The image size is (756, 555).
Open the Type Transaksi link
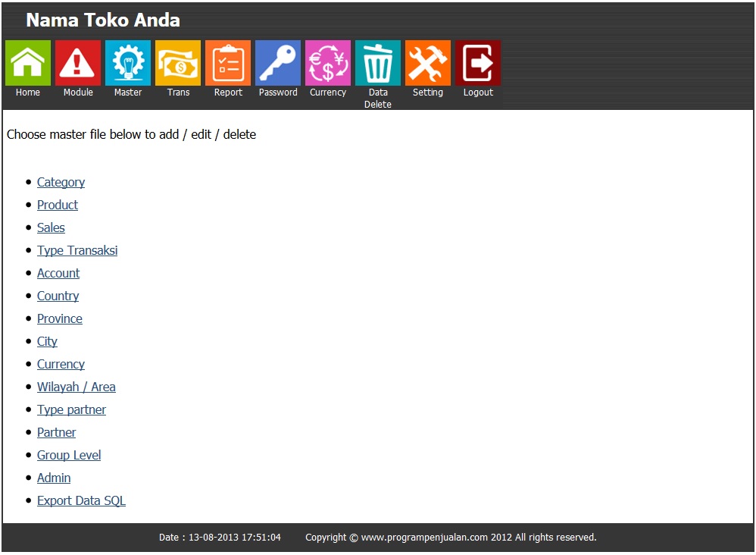(x=77, y=250)
